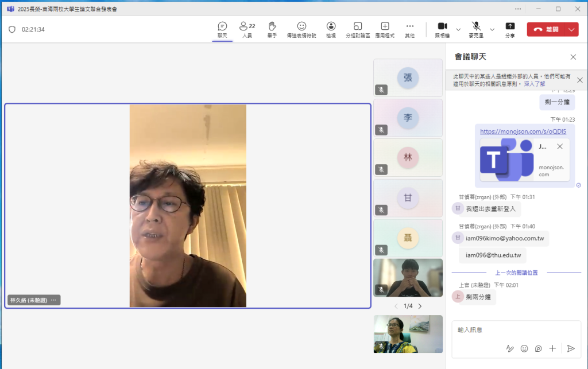Screen dimensions: 588x369
Task: Expand the Leave button dropdown arrow
Action: tap(571, 29)
